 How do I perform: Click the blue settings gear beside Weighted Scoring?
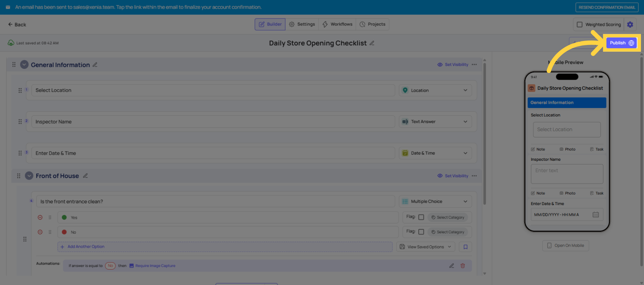click(x=630, y=25)
